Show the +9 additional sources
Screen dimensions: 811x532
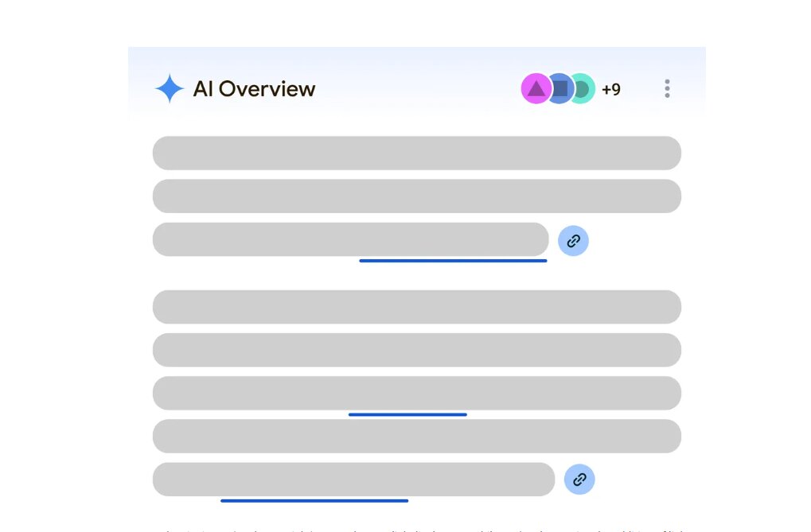point(611,89)
